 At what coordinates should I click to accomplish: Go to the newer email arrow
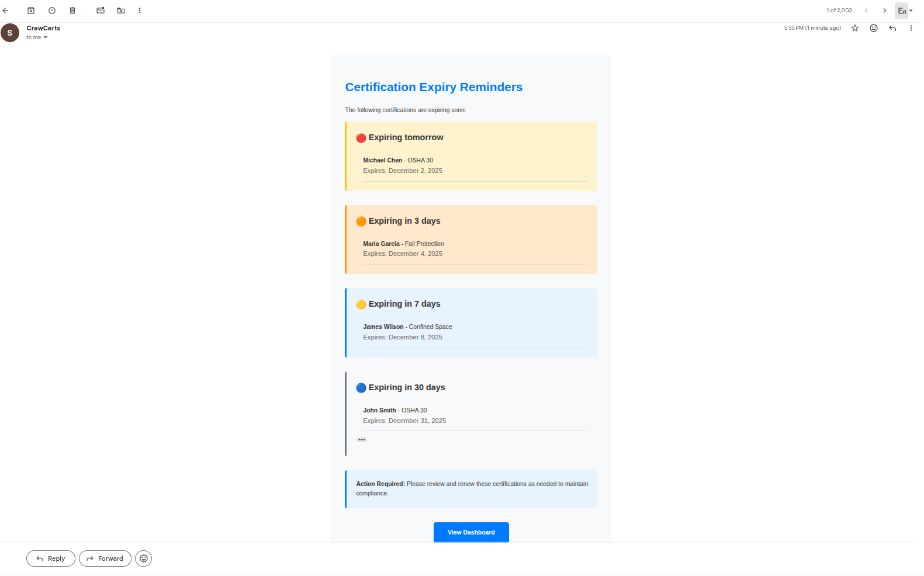[x=866, y=11]
